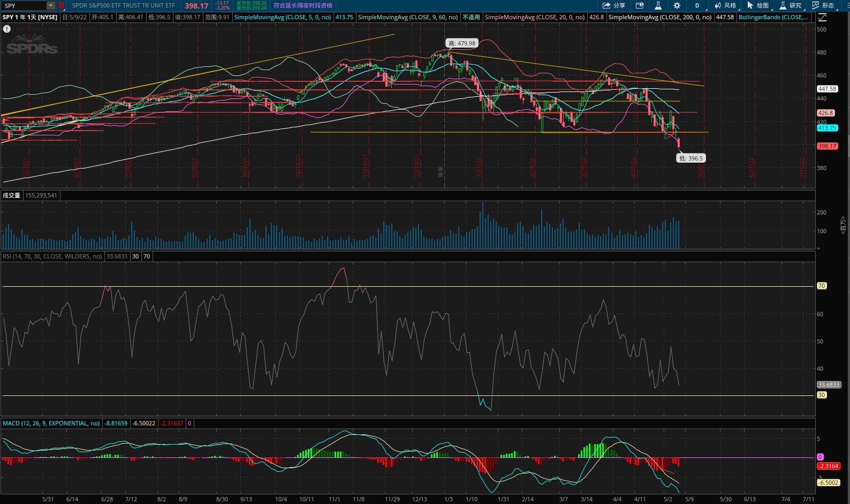Select SimpleMovingAvg (CLOSE, 20, 0, no) label
Viewport: 850px width, 504px height.
tap(535, 17)
